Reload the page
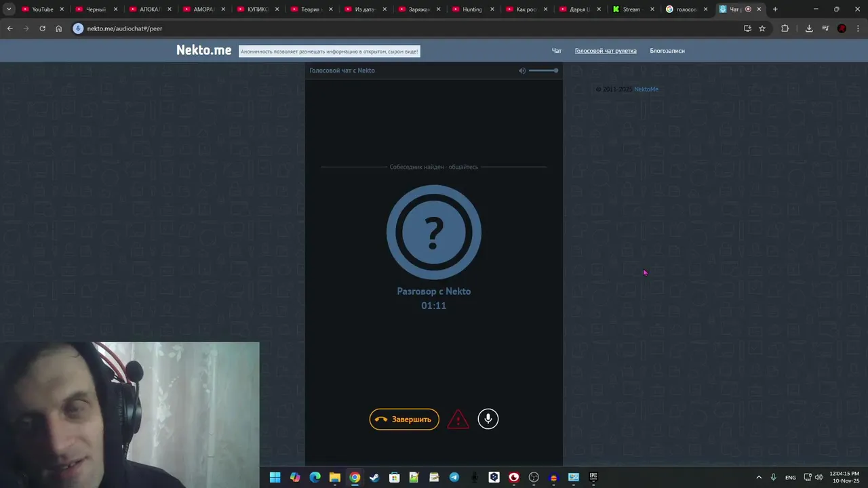The image size is (868, 488). [42, 28]
